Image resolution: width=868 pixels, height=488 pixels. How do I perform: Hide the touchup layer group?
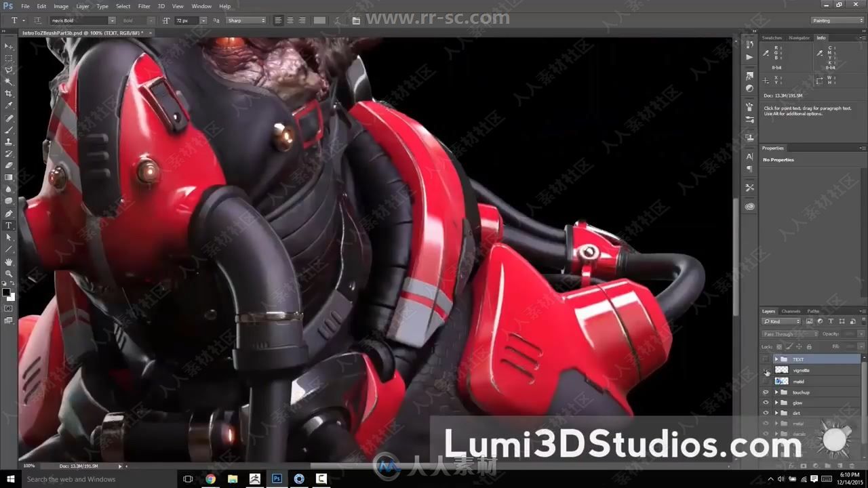tap(766, 392)
